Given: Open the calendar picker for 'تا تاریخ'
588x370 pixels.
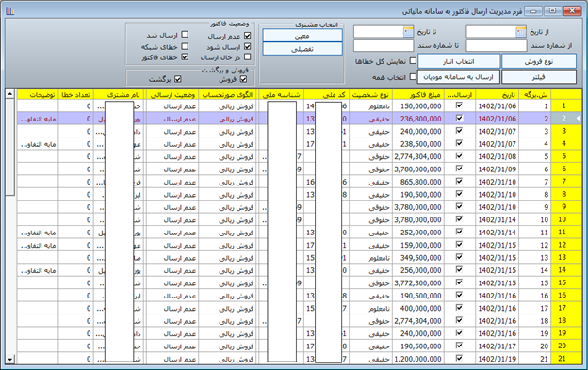Looking at the screenshot, I should click(408, 32).
